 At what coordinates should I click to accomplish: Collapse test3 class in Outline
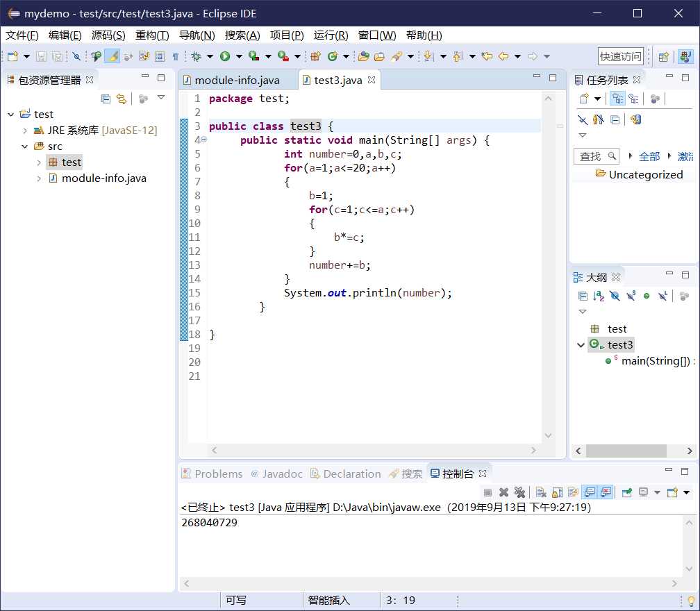coord(581,345)
